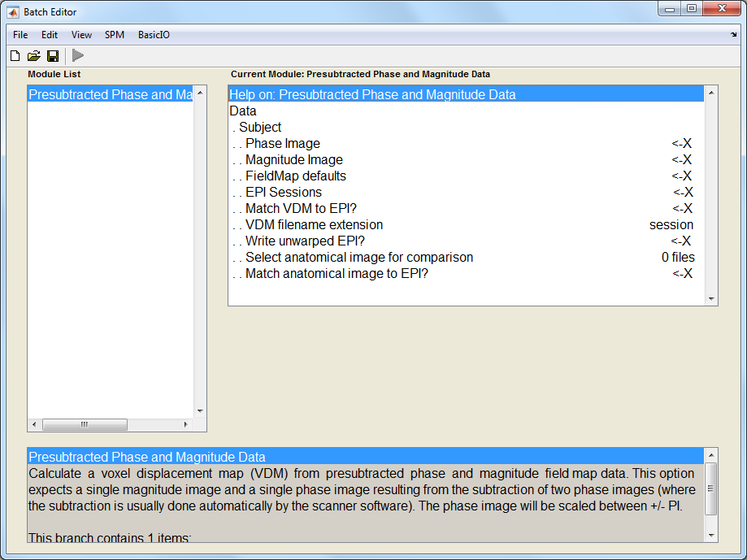
Task: Click the MATLAB icon in title bar
Action: [13, 12]
